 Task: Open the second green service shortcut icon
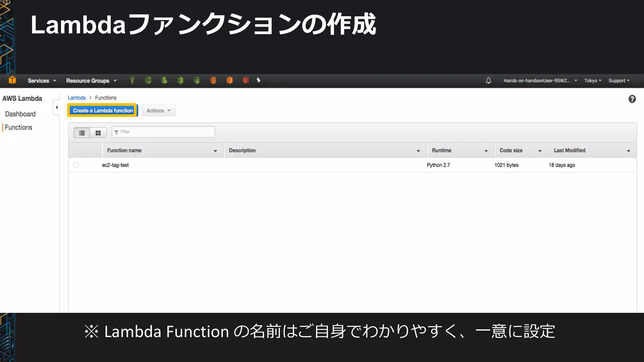point(148,80)
